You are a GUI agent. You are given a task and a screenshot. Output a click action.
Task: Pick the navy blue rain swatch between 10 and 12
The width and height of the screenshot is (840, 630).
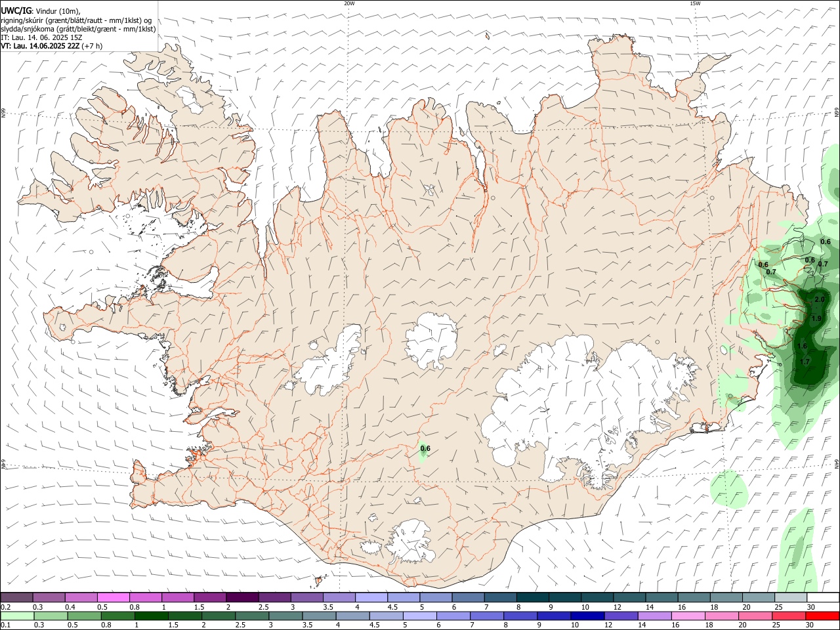[586, 616]
